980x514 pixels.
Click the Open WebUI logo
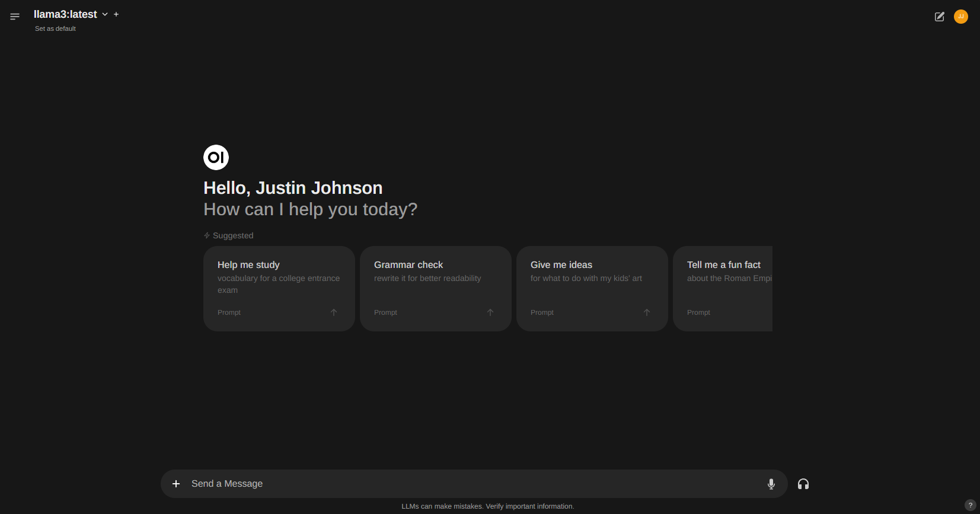click(x=216, y=157)
